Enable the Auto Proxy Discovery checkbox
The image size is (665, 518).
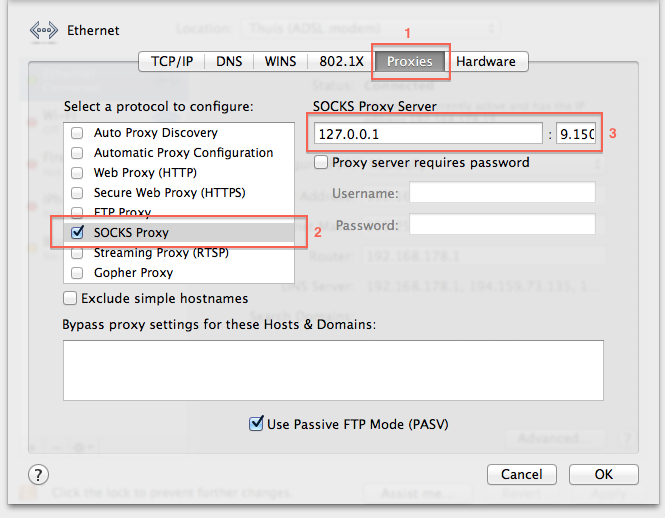pyautogui.click(x=77, y=133)
